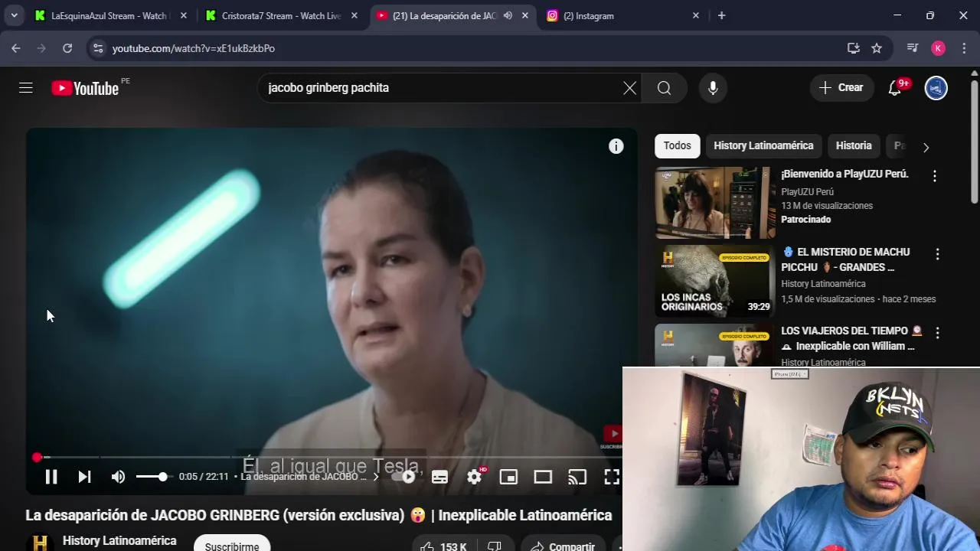Open options for the PlayUZU Perú ad
This screenshot has width=980, height=551.
pos(934,176)
